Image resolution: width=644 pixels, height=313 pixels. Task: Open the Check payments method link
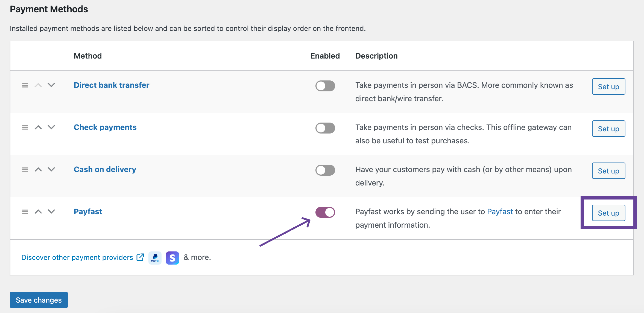[x=105, y=127]
